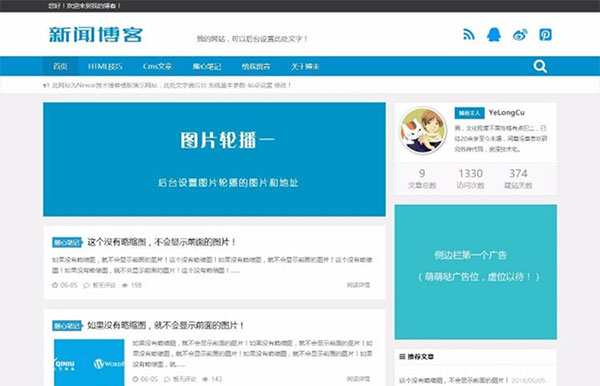Click the QINIU WordPress article thumbnail
This screenshot has height=386, width=600.
click(89, 362)
